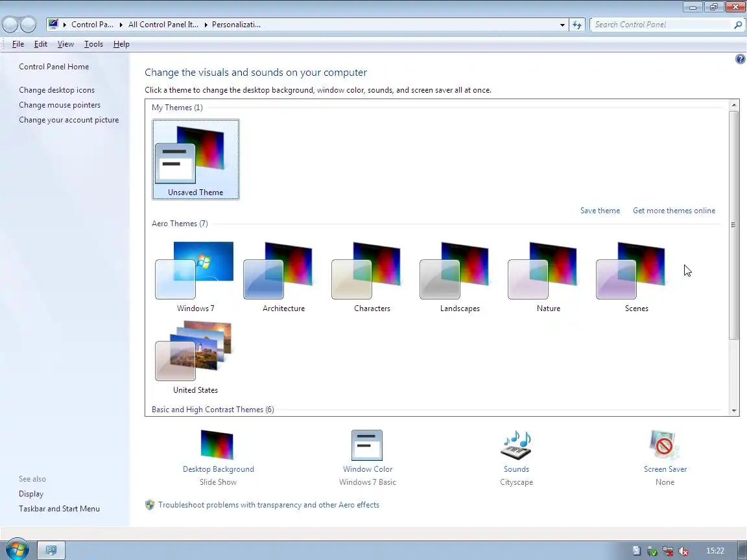Click Change mouse pointers link
Viewport: 747px width, 560px height.
tap(60, 105)
